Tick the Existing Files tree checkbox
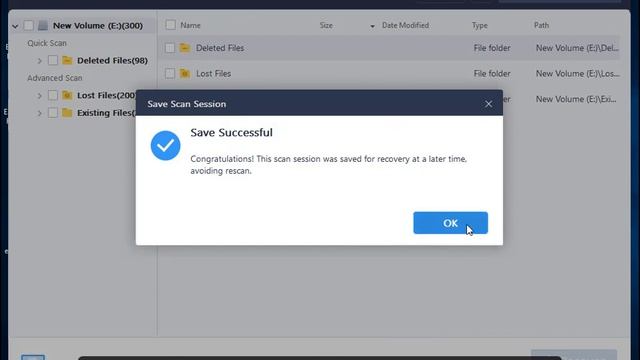Viewport: 640px width, 360px height. pyautogui.click(x=53, y=113)
